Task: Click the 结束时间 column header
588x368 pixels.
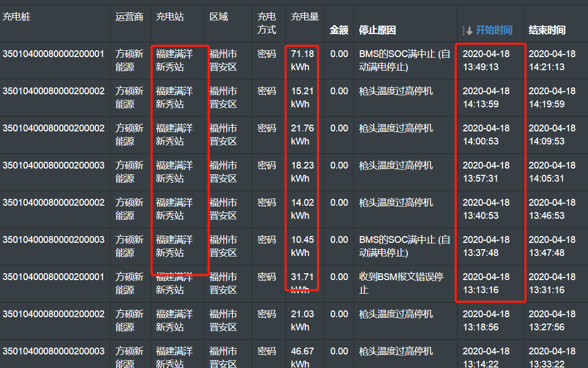Action: 547,30
